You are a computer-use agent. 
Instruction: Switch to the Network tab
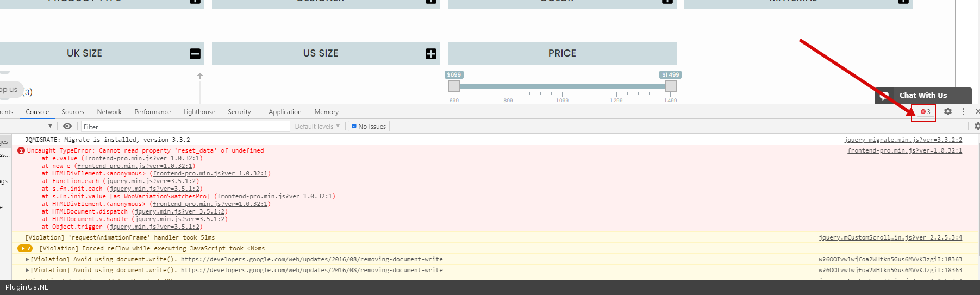109,112
